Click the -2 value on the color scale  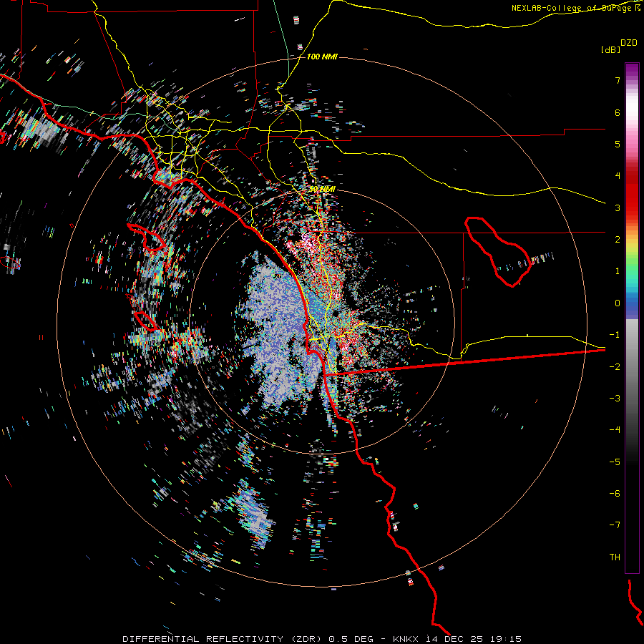[x=615, y=367]
